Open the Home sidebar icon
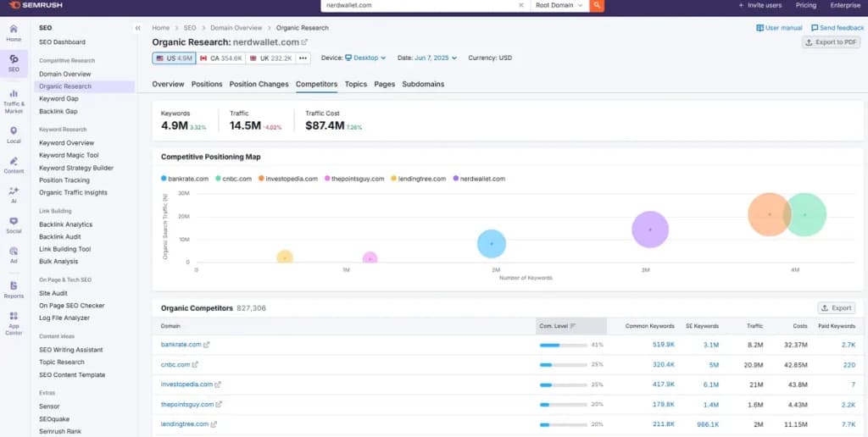This screenshot has width=868, height=437. coord(14,33)
